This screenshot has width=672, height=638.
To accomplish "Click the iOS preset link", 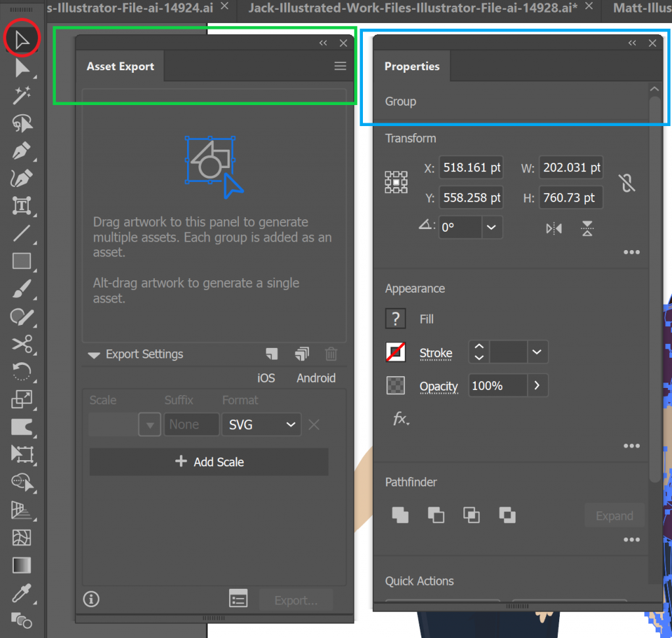I will click(266, 378).
